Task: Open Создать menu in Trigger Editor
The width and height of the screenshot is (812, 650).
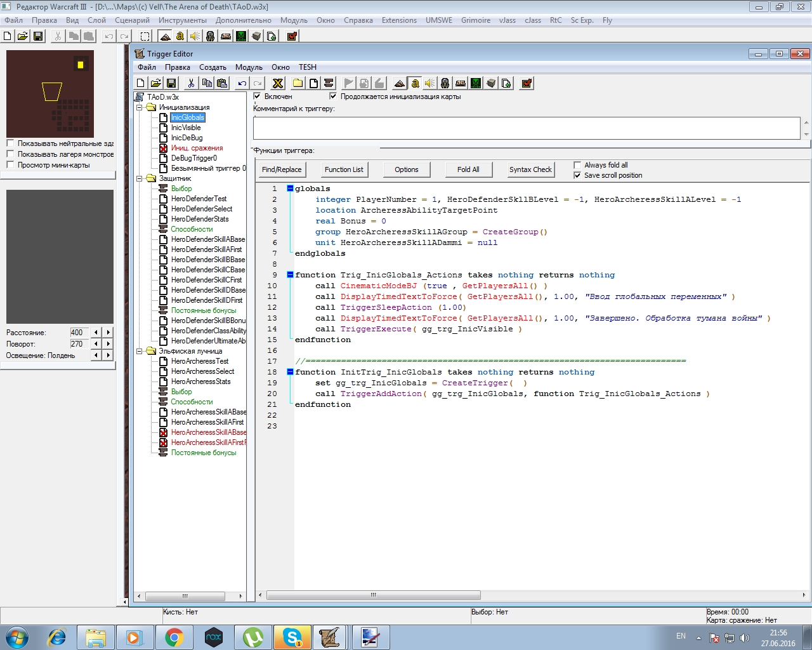Action: pyautogui.click(x=213, y=67)
